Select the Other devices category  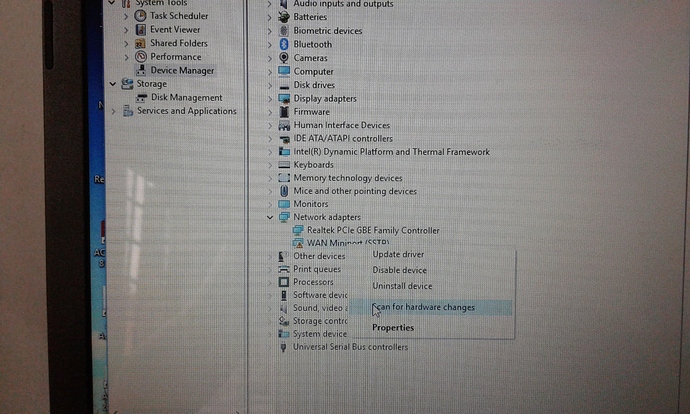[x=319, y=256]
